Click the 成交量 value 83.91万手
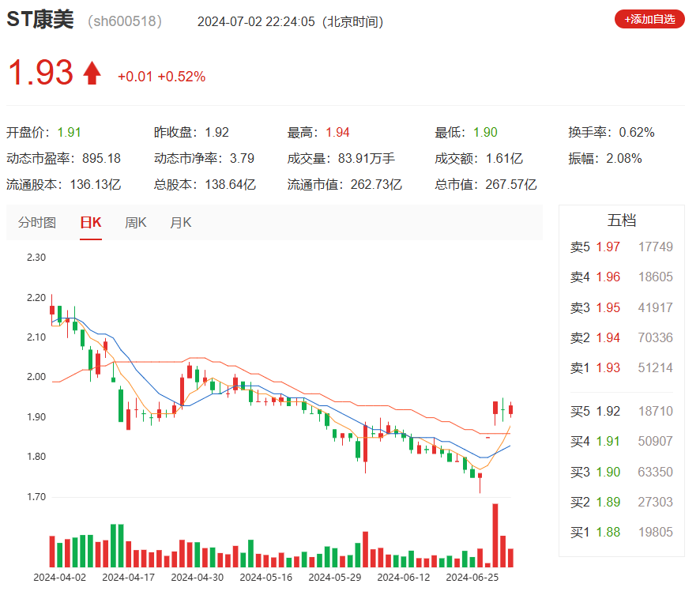This screenshot has width=700, height=595. pos(367,159)
